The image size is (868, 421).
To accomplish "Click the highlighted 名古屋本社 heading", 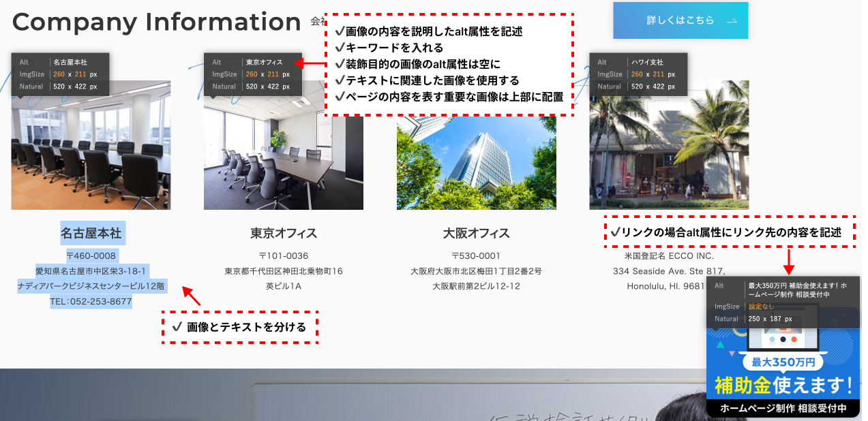I will pos(91,233).
